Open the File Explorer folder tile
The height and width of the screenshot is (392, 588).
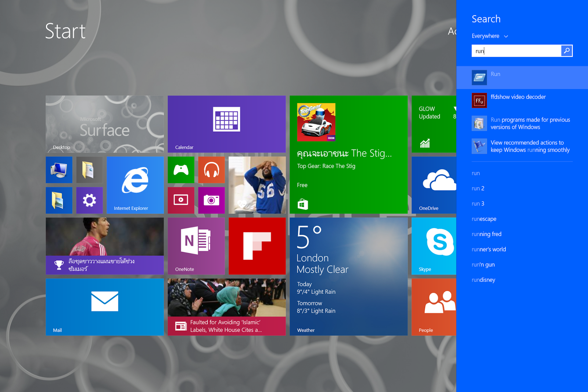[59, 200]
